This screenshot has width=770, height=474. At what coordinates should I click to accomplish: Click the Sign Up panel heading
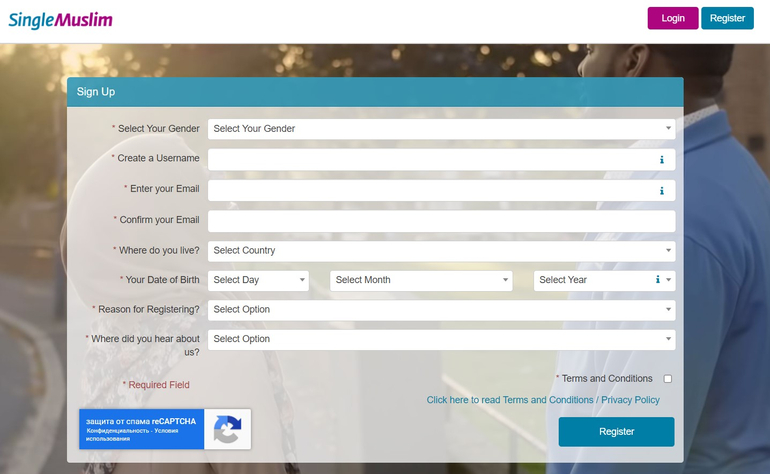click(96, 92)
